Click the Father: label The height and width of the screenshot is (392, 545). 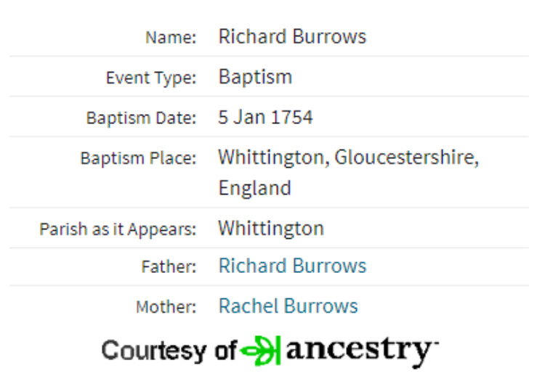coord(169,267)
